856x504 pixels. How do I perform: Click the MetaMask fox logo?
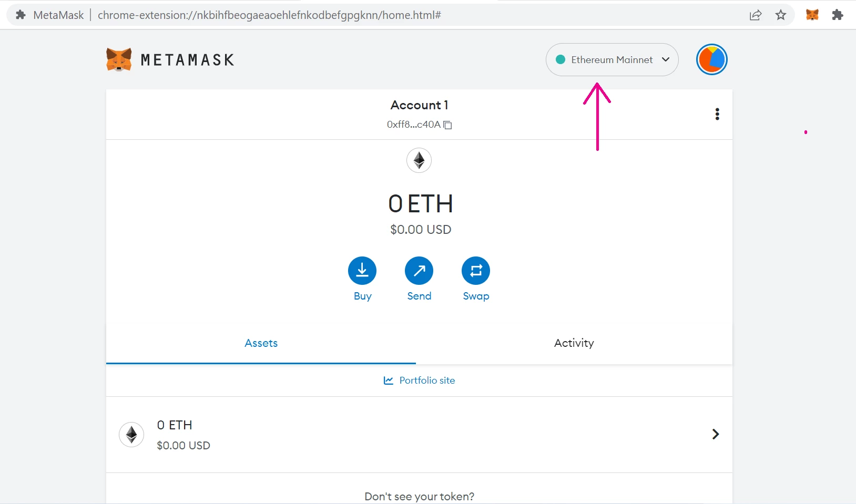pos(119,59)
